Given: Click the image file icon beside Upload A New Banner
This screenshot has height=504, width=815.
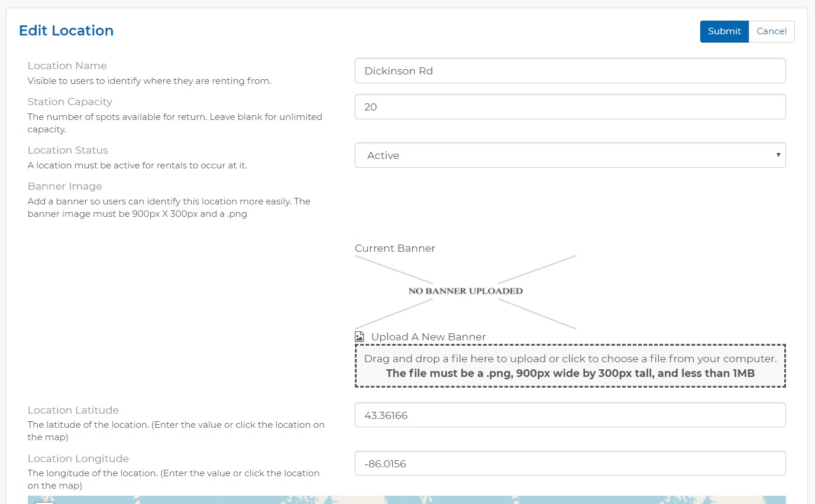Looking at the screenshot, I should tap(360, 337).
